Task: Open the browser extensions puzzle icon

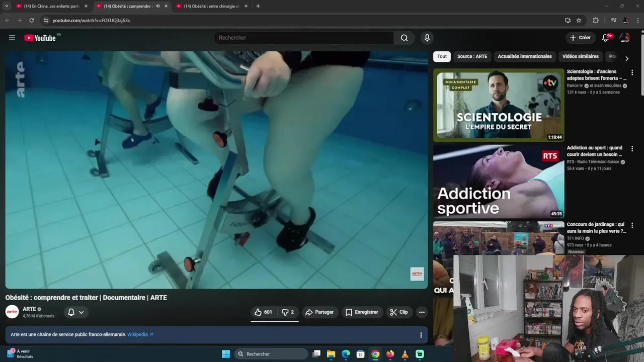Action: point(596,20)
